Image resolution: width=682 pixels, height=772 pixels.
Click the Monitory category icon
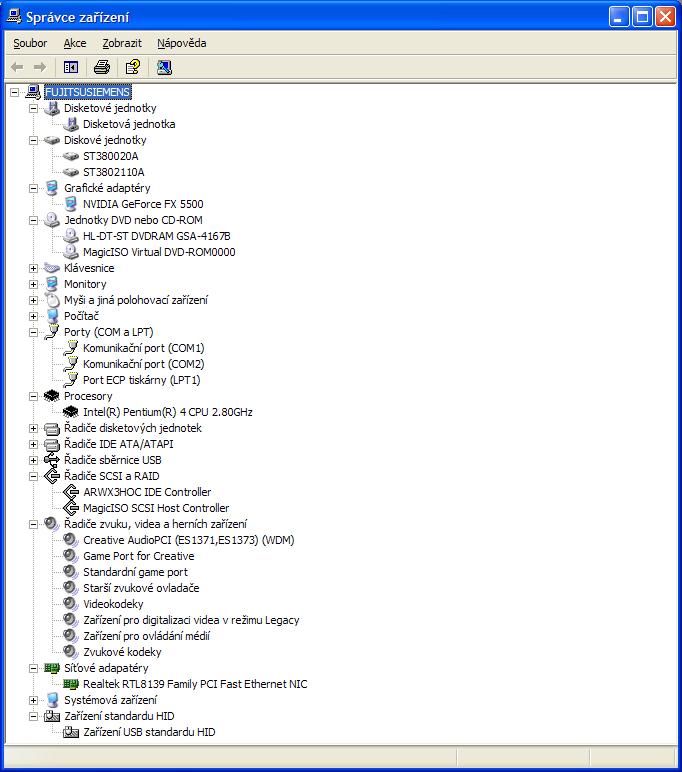tap(52, 284)
